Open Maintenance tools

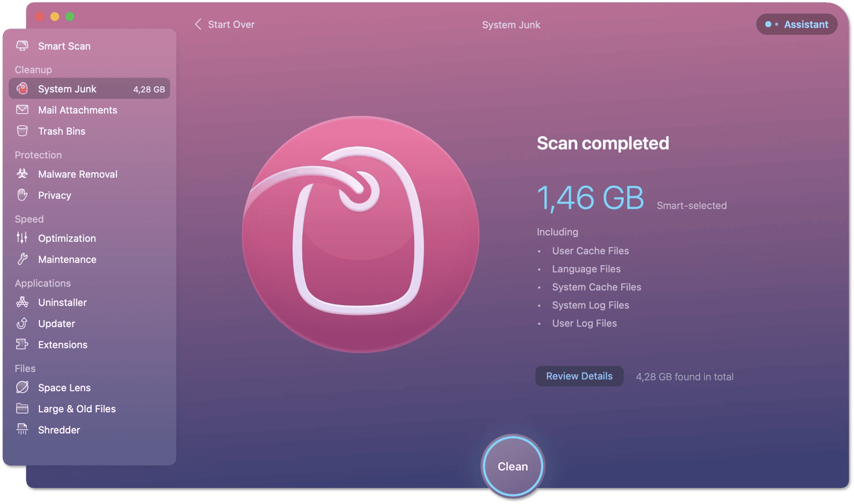(x=89, y=259)
